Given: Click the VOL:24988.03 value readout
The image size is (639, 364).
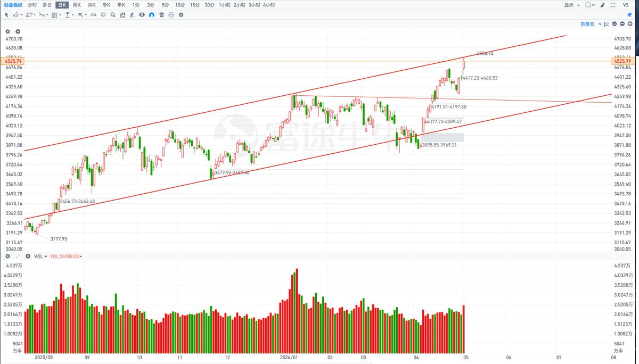Looking at the screenshot, I should click(65, 256).
